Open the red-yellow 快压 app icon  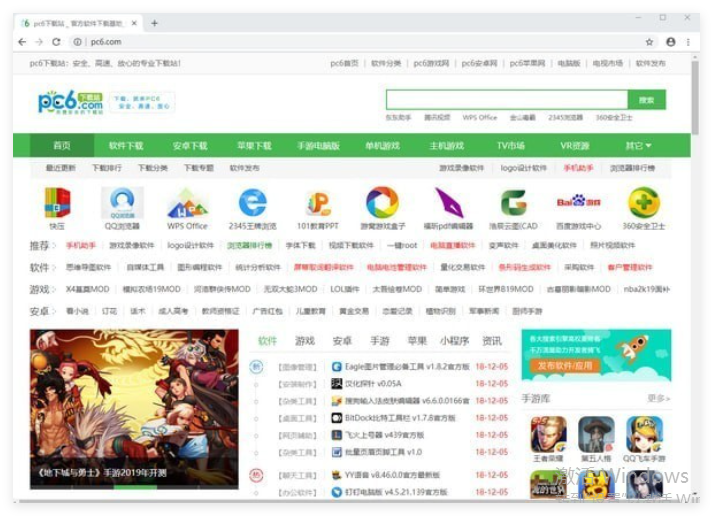[57, 203]
